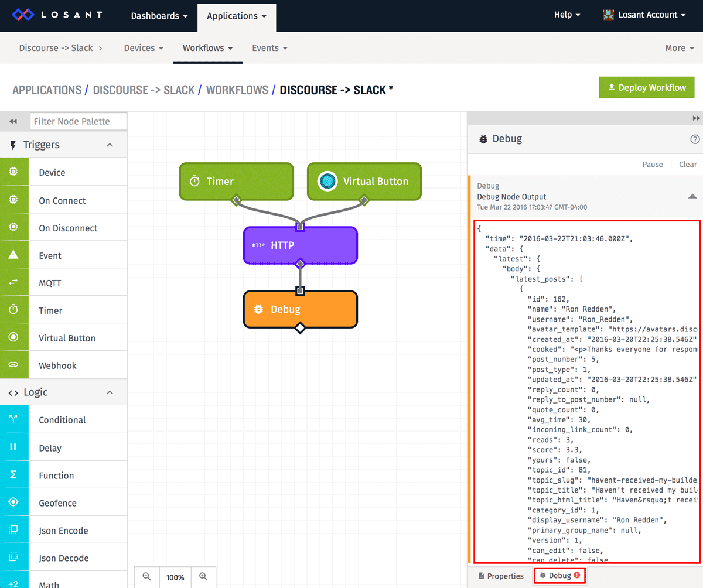Open the More menu
Screen dimensions: 703x588
point(679,48)
